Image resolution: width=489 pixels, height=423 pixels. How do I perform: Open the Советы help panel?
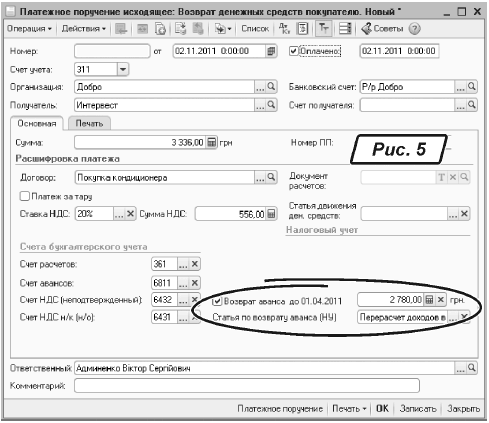coord(382,29)
